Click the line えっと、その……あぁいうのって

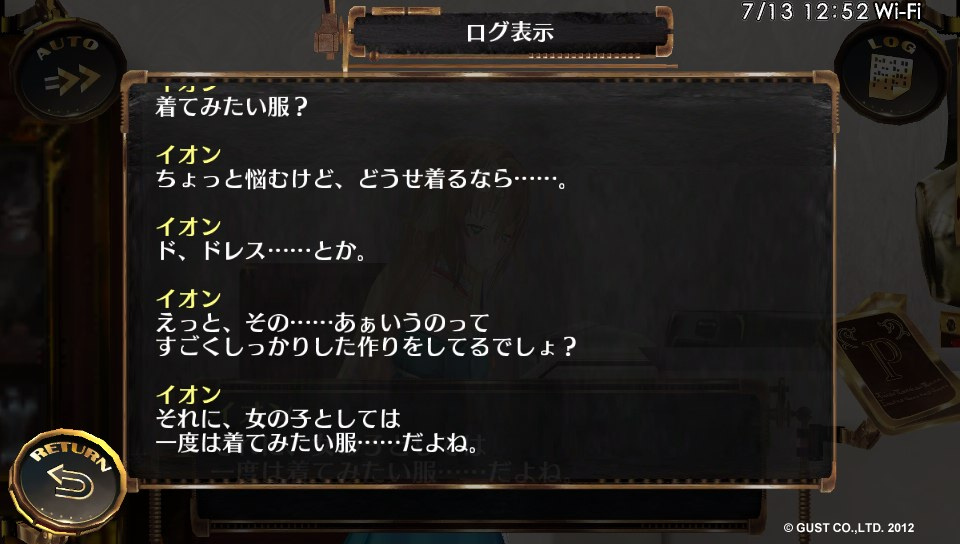[x=323, y=323]
